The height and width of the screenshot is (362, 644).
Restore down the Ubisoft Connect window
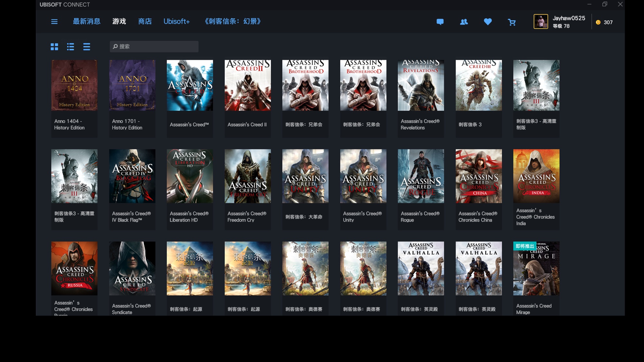point(605,4)
